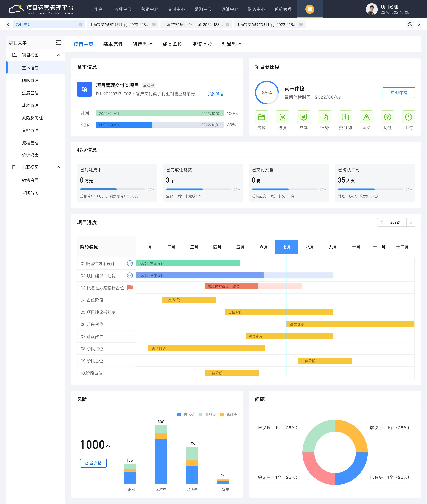Click the 七月 month marker in timeline
The width and height of the screenshot is (427, 504).
(x=287, y=247)
